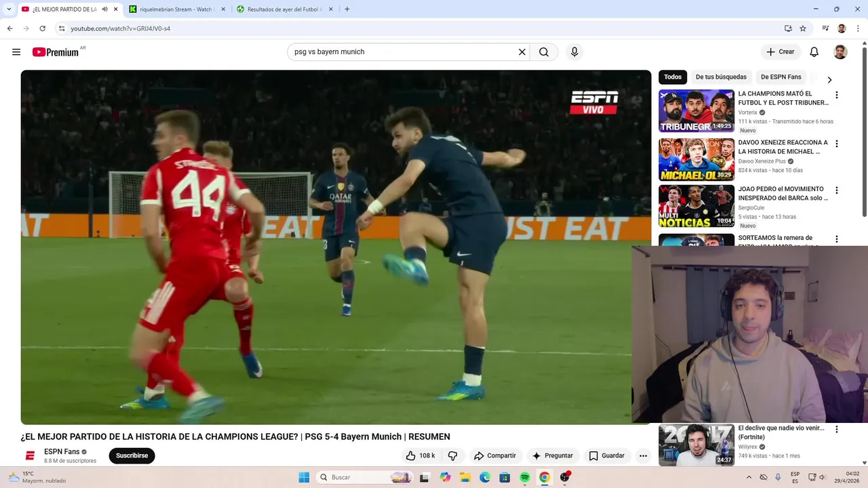
Task: Open the ESPN Fans channel name link
Action: pyautogui.click(x=62, y=451)
